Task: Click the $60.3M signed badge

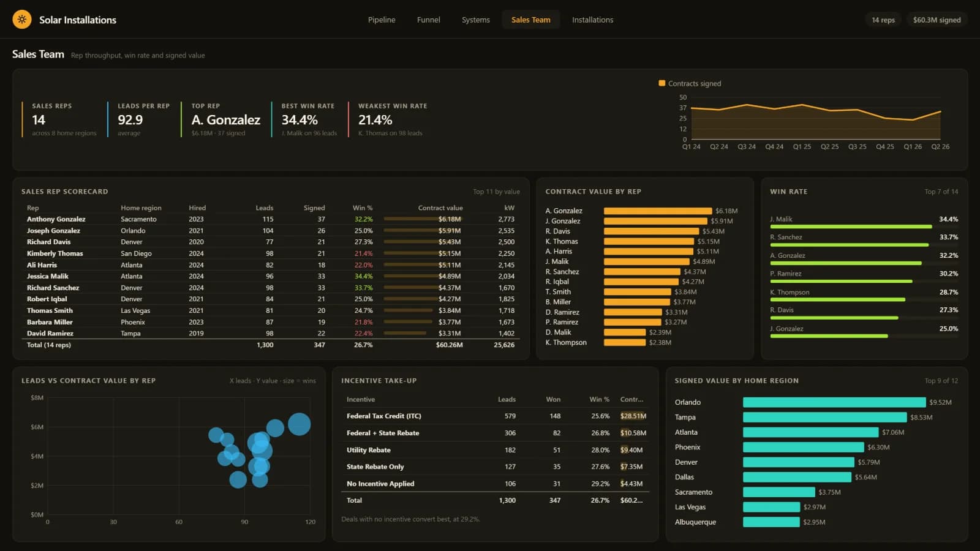Action: (x=937, y=20)
